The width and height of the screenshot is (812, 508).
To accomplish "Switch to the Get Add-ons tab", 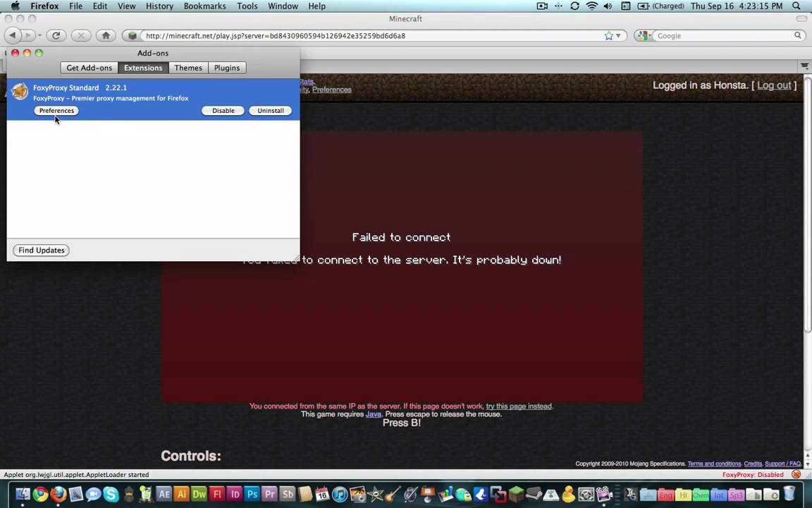I will coord(89,68).
